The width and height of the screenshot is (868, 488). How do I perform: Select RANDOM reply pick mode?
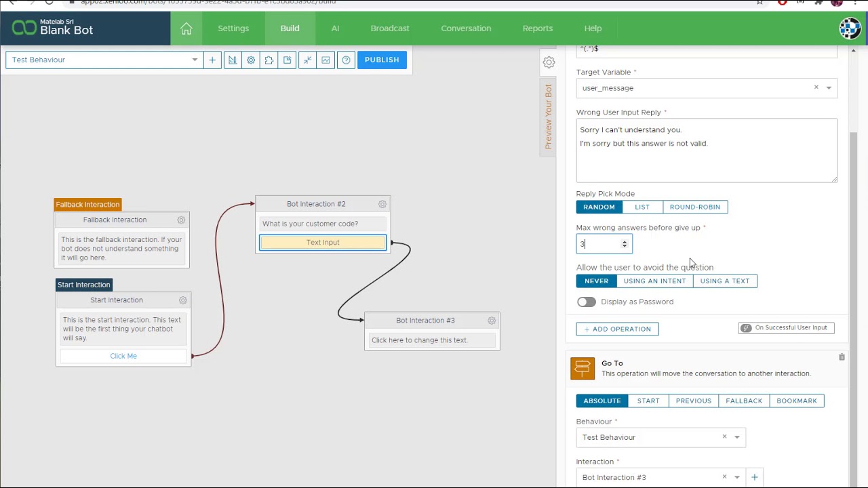[x=599, y=207]
